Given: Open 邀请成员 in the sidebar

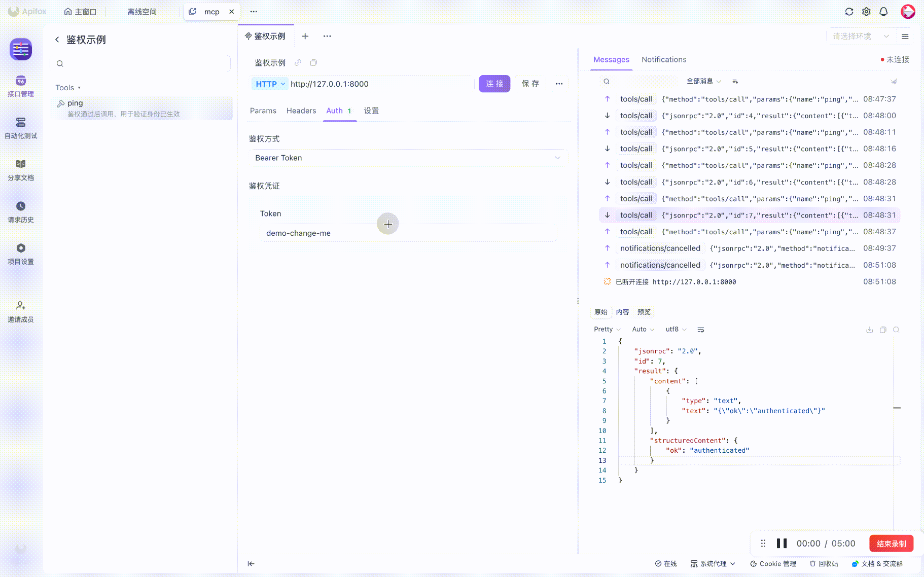Looking at the screenshot, I should point(21,312).
